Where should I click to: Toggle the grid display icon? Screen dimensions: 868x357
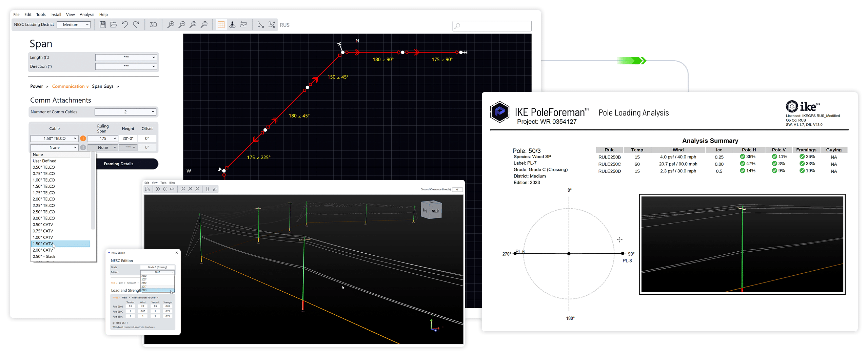coord(221,24)
